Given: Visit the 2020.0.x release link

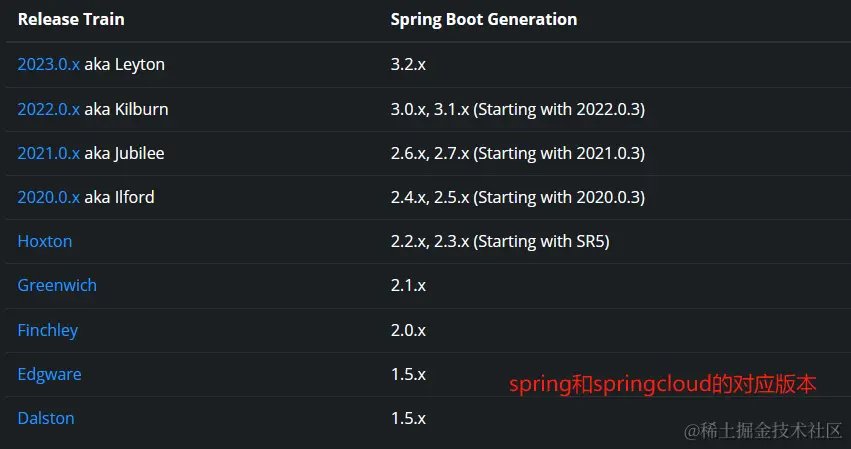Looking at the screenshot, I should point(48,197).
